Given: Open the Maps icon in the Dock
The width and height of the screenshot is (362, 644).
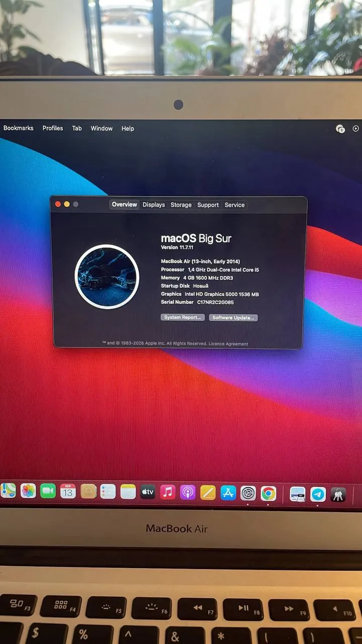Looking at the screenshot, I should (8, 491).
